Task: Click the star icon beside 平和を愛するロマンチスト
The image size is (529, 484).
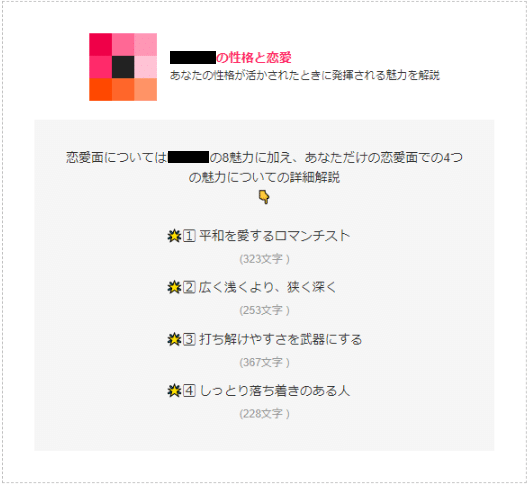Action: 174,236
